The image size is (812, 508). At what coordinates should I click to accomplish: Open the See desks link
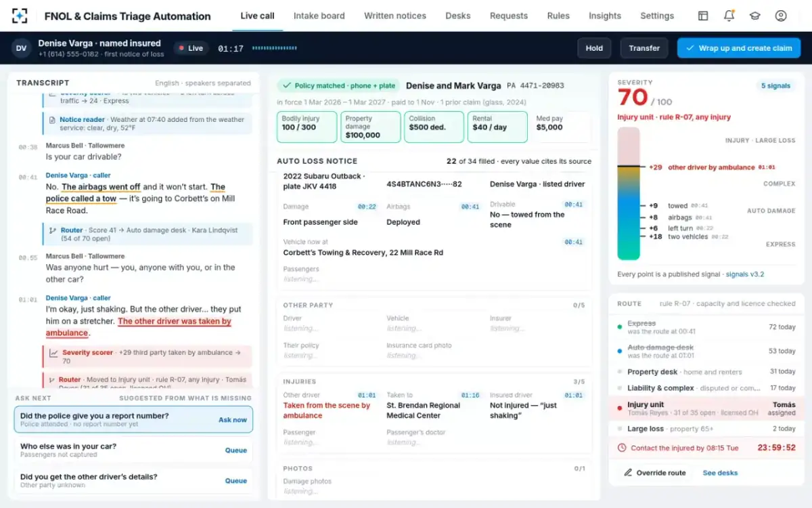pyautogui.click(x=720, y=473)
